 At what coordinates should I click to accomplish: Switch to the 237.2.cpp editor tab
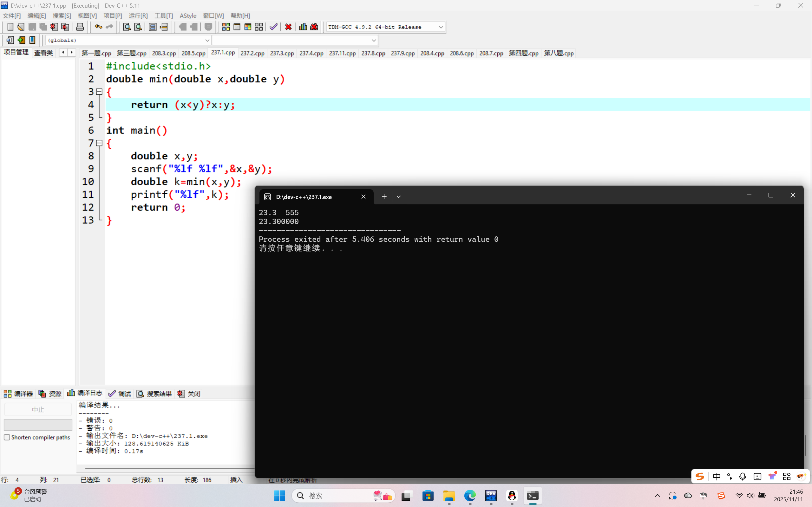tap(252, 53)
